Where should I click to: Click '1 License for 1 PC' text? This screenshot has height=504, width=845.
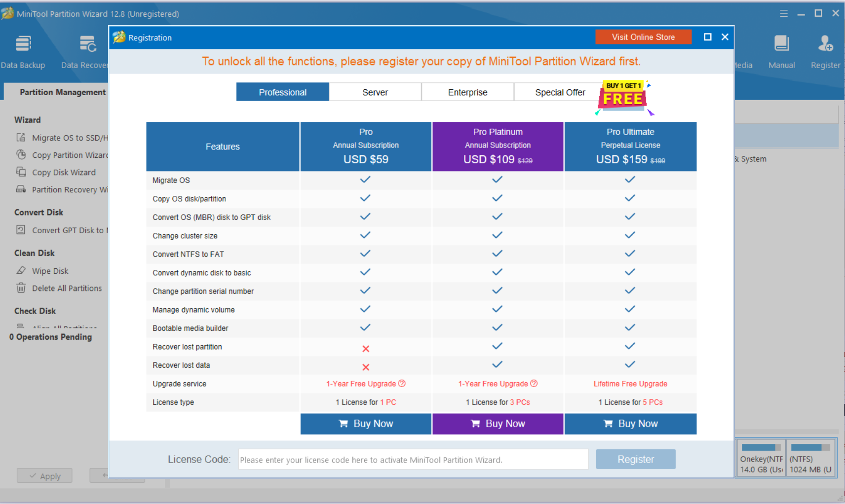coord(366,402)
